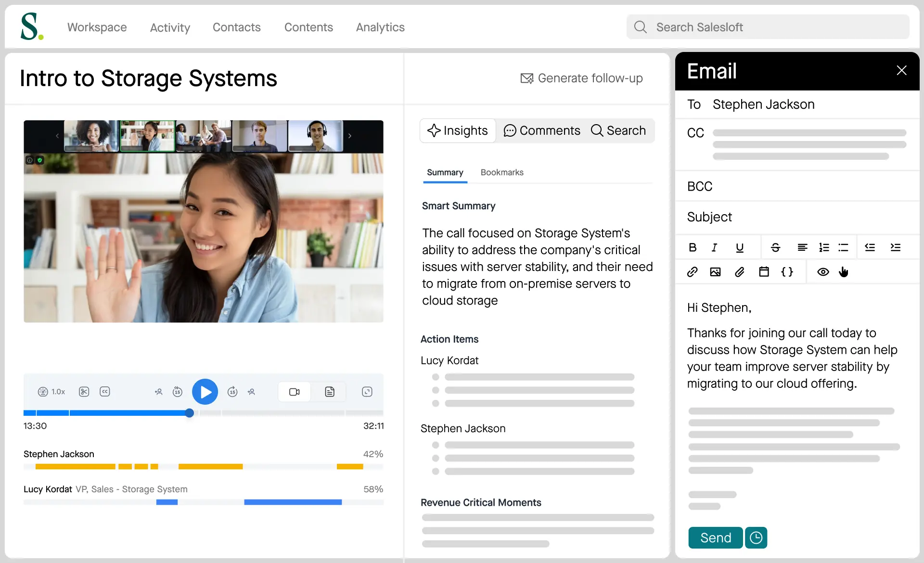Set text alignment in email toolbar
924x563 pixels.
[802, 247]
